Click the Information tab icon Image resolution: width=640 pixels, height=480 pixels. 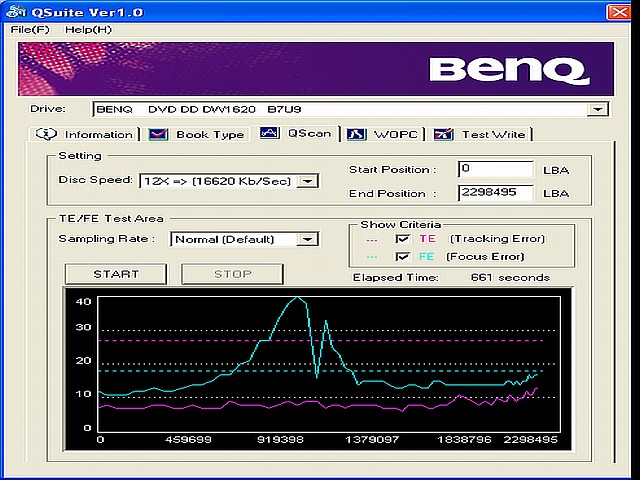(x=46, y=134)
